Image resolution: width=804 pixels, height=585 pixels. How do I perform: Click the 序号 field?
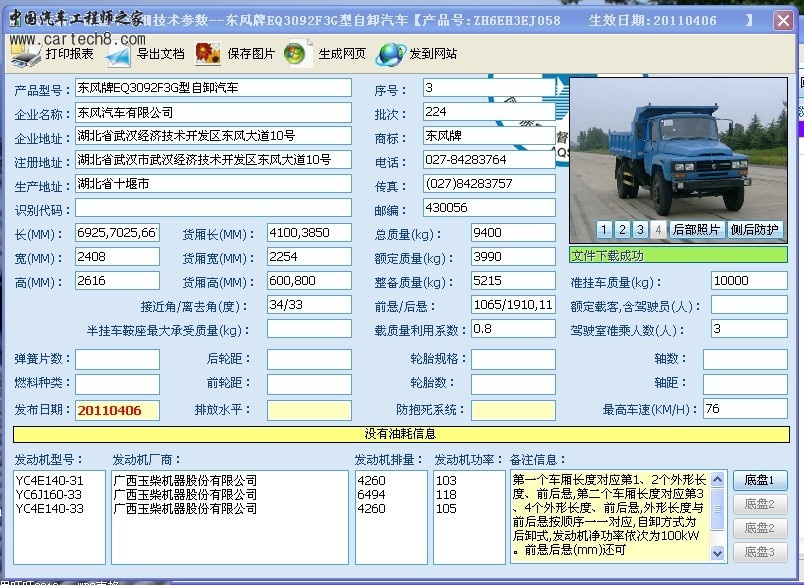click(x=489, y=88)
